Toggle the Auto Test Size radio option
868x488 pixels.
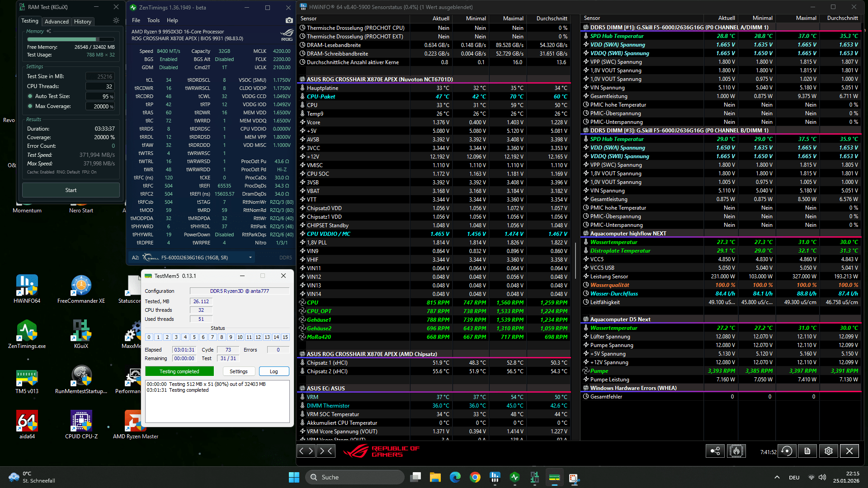[x=30, y=96]
